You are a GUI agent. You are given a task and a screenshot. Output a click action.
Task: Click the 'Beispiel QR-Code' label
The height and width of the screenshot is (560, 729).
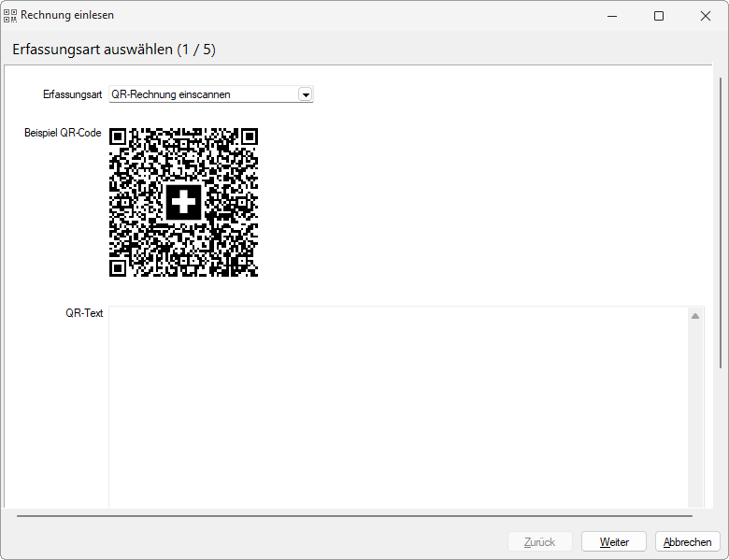point(63,133)
